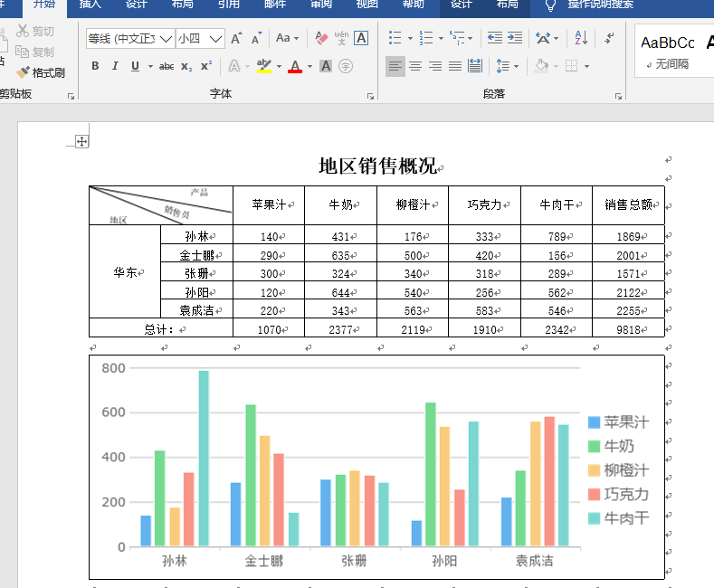Click the table move handle icon
Screen dimensions: 714x588
coord(81,141)
